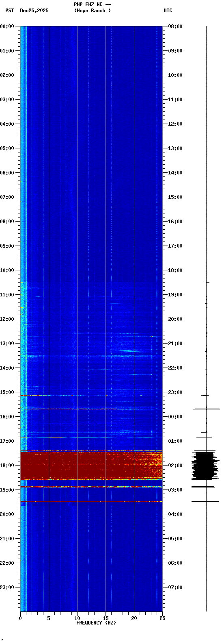Click '07:00' on the UTC time axis
The width and height of the screenshot is (224, 644).
(x=175, y=587)
